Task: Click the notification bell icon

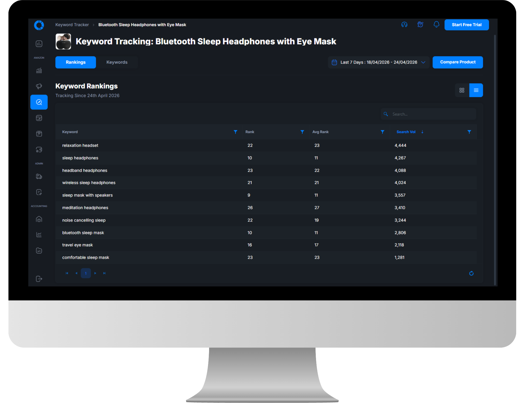Action: (x=436, y=25)
